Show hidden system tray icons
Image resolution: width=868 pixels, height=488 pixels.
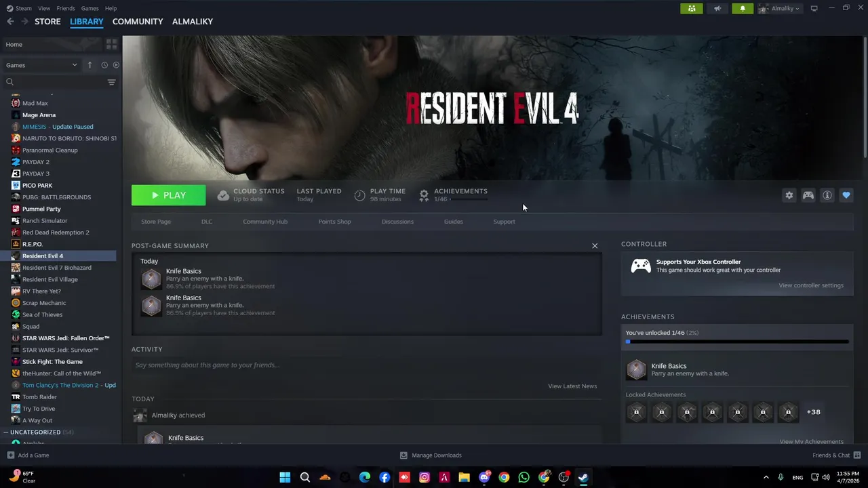pyautogui.click(x=766, y=477)
